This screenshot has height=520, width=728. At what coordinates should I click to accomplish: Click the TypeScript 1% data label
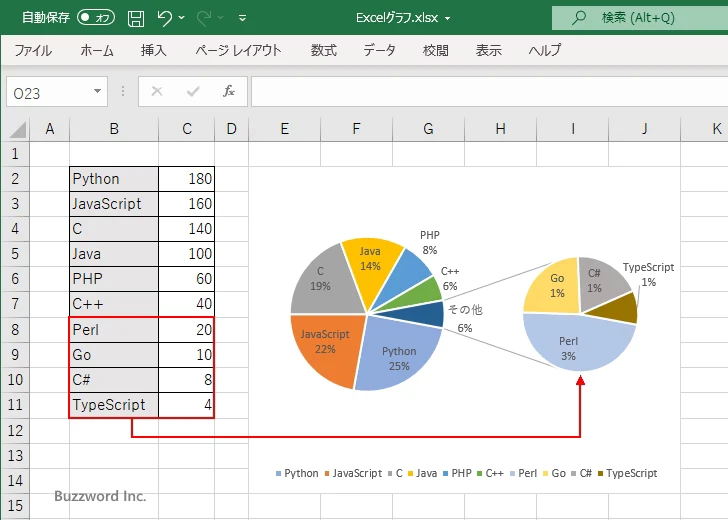[x=648, y=274]
